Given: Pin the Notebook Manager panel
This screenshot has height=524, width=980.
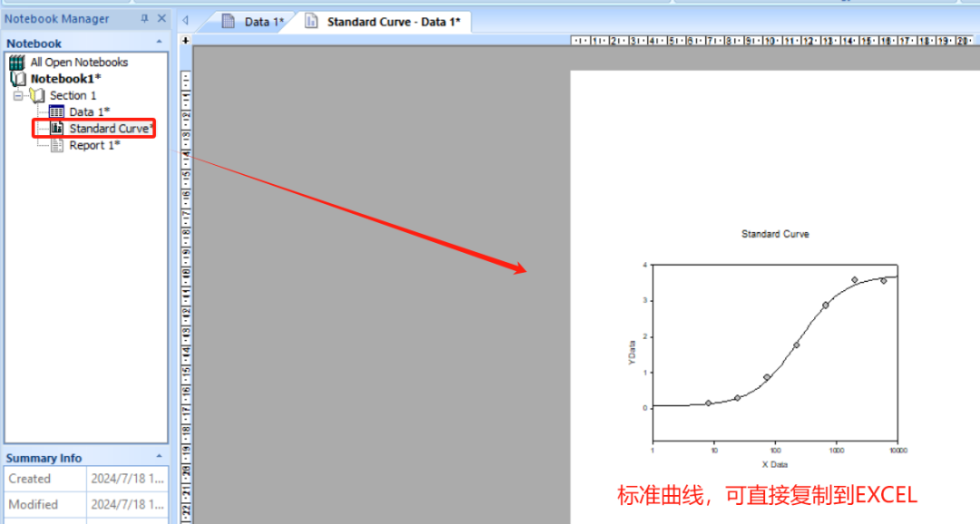Looking at the screenshot, I should [144, 19].
